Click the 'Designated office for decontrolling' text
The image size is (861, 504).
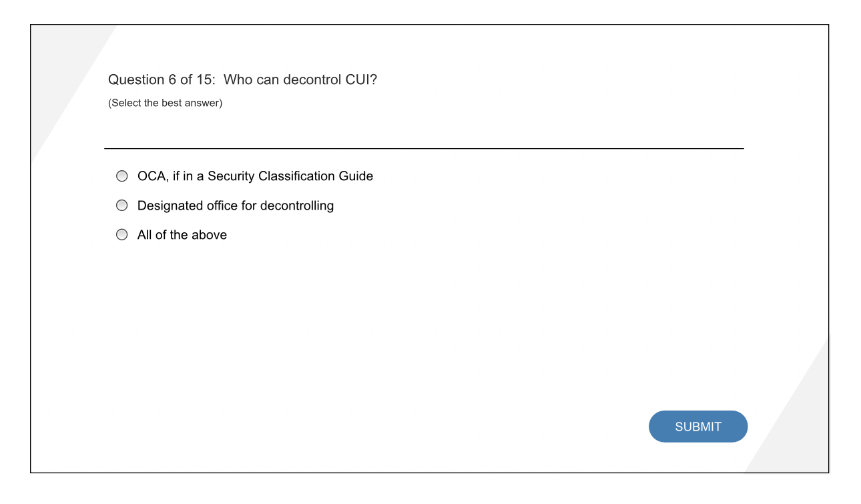[235, 205]
